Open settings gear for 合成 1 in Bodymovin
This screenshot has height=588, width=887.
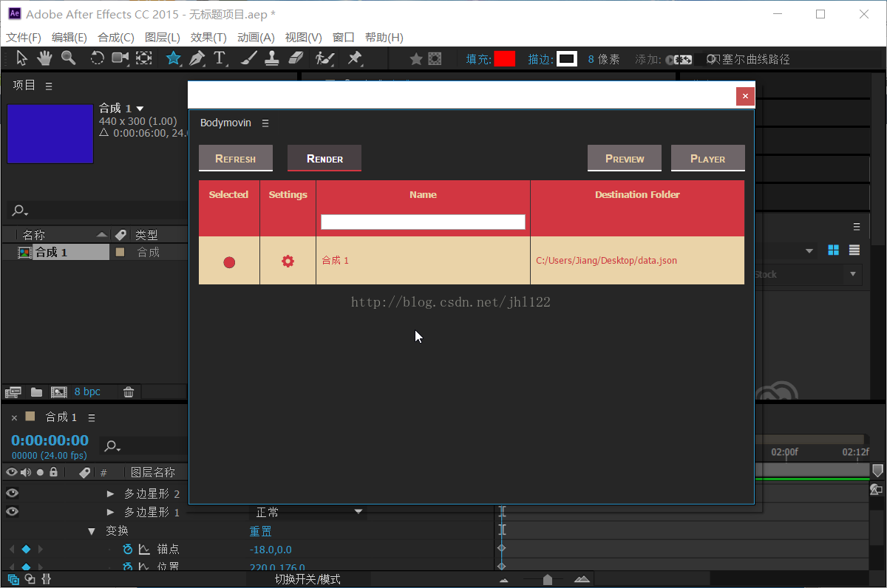tap(288, 261)
